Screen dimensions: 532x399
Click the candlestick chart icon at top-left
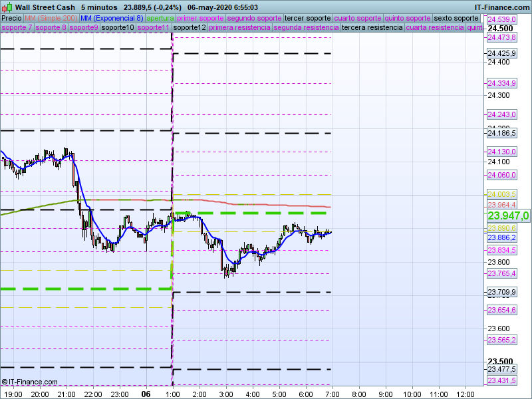[7, 7]
